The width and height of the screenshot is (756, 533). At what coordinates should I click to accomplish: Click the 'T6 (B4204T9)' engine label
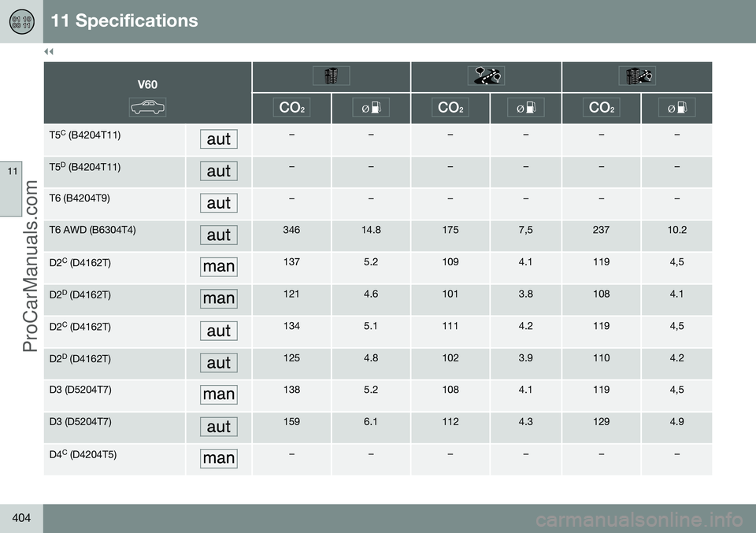(80, 198)
